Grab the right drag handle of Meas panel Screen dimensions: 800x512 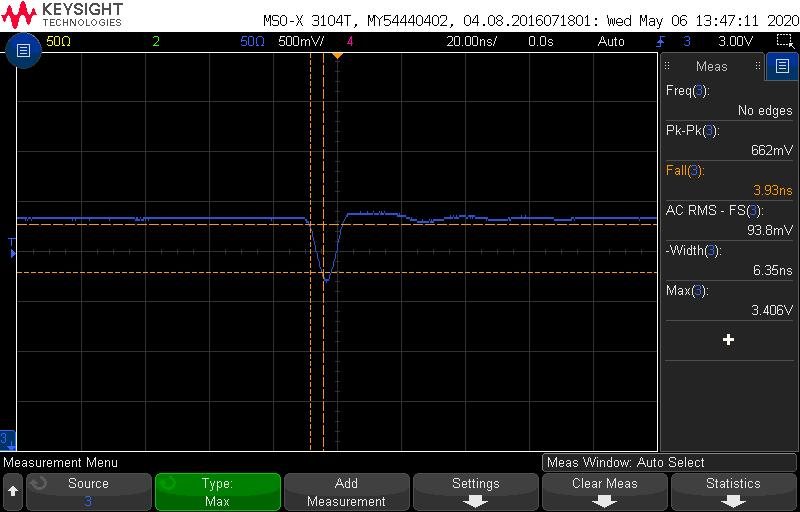758,66
